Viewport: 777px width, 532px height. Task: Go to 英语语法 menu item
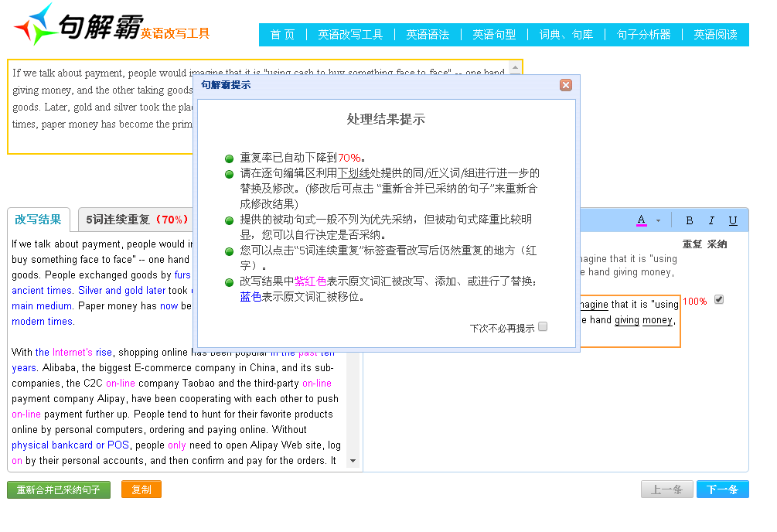[x=428, y=35]
